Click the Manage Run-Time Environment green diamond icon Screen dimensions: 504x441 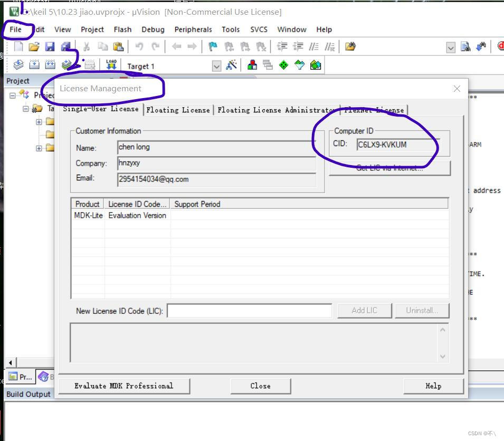pos(283,65)
